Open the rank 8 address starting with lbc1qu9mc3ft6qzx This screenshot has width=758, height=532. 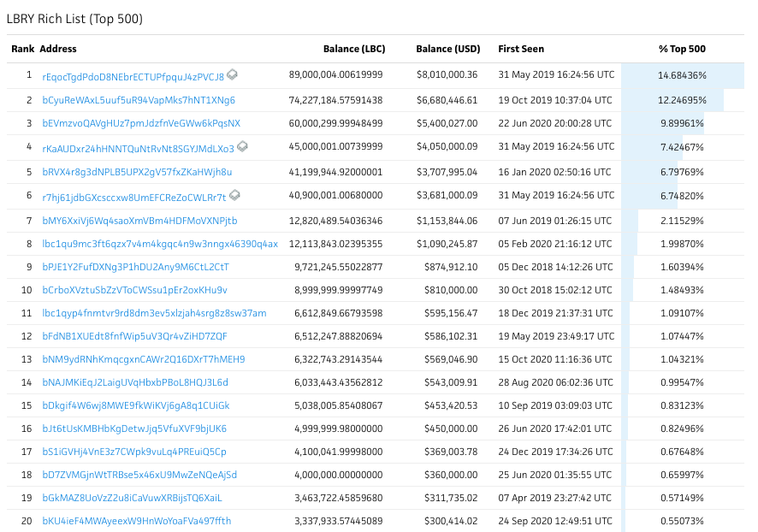click(160, 244)
